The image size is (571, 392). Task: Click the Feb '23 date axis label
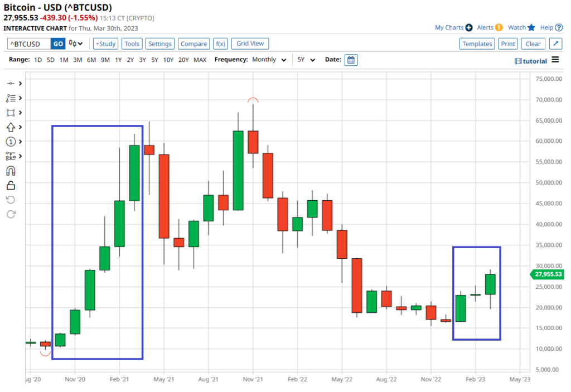click(475, 379)
